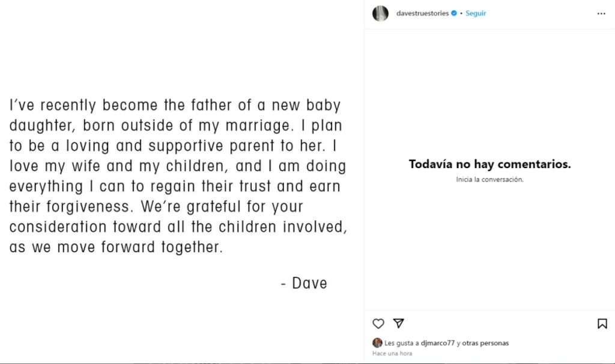Click the Inicia la conversación prompt

[x=489, y=179]
